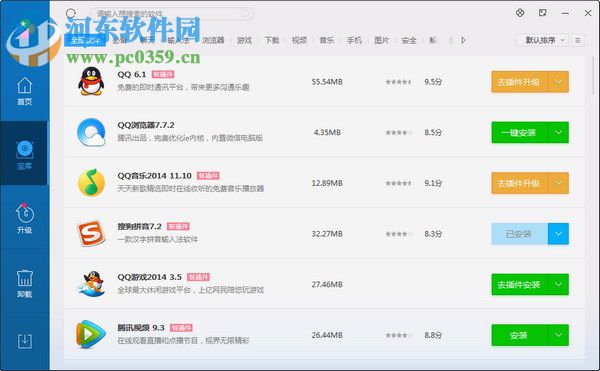
Task: Select the 浏览器 category tab
Action: pos(213,40)
